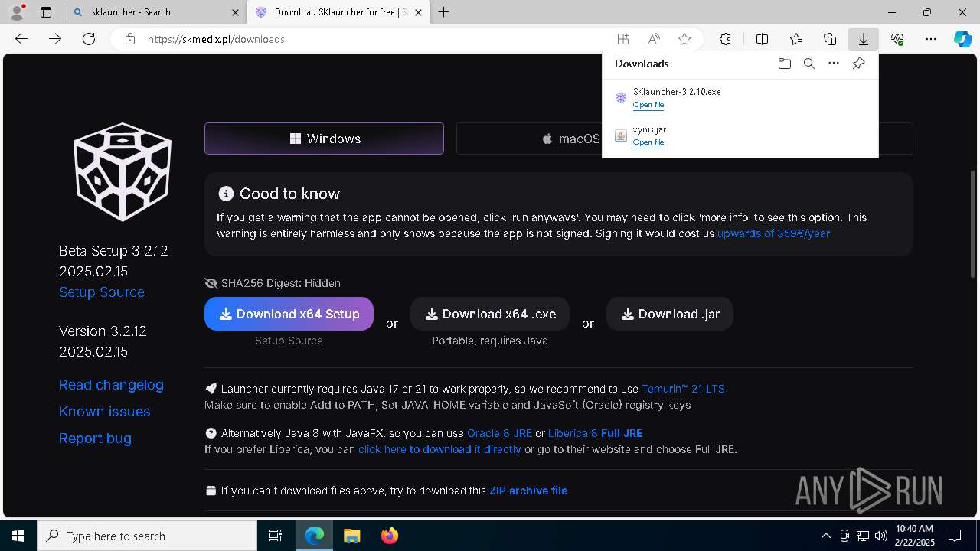
Task: View site information lock icon
Action: (130, 39)
